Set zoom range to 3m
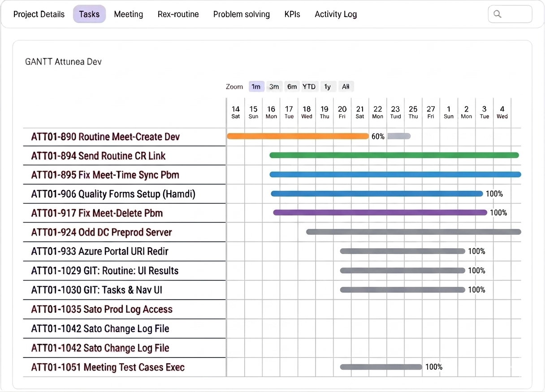 pos(274,86)
